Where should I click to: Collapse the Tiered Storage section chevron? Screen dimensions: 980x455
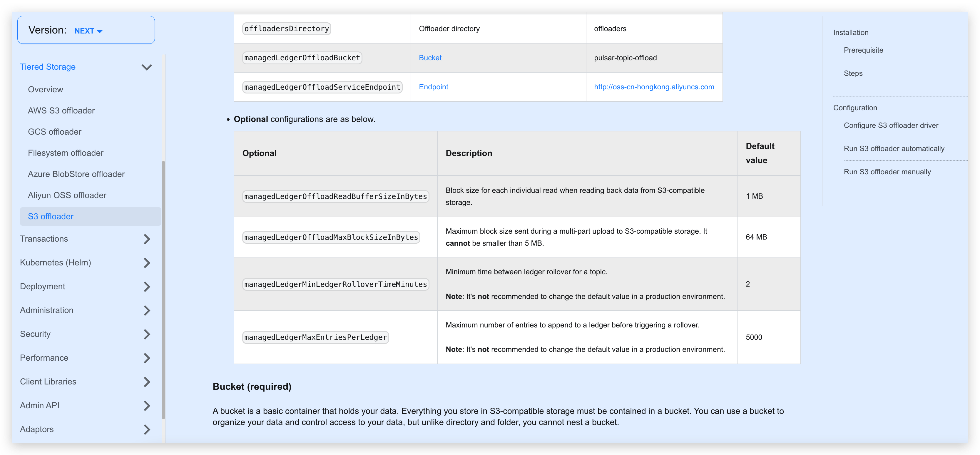(x=147, y=67)
